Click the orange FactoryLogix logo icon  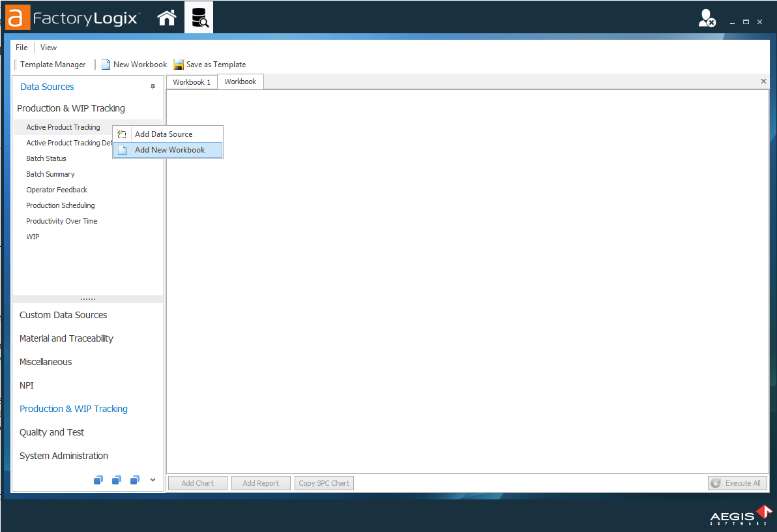(17, 18)
